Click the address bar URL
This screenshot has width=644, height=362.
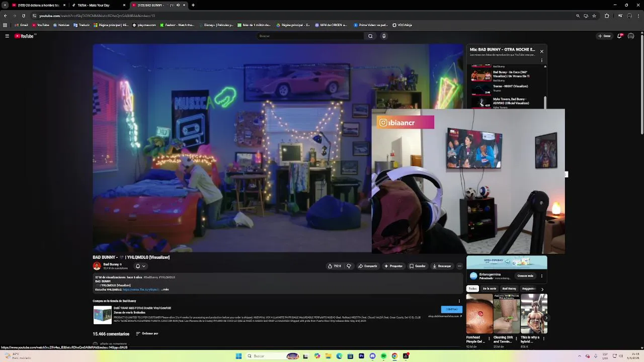97,16
